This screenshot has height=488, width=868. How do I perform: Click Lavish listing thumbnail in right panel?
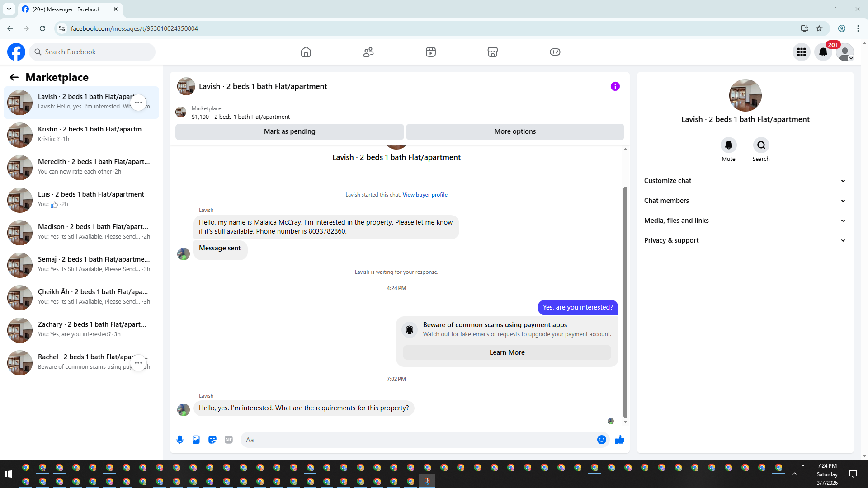coord(745,95)
